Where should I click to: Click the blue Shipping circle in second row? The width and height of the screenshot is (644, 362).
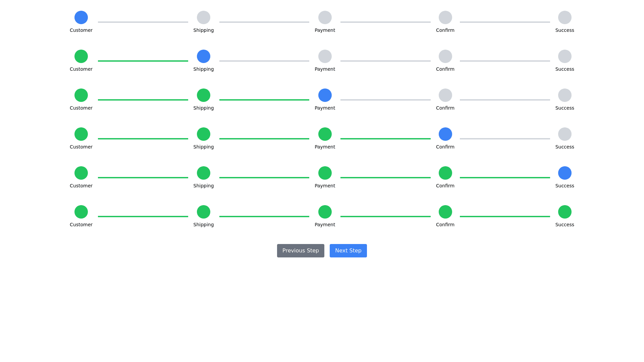coord(204,56)
